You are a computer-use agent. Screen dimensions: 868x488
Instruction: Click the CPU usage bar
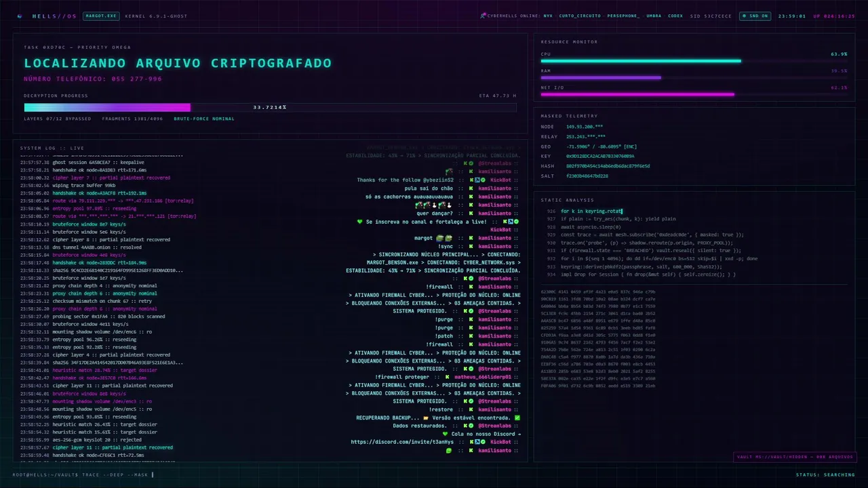point(694,61)
